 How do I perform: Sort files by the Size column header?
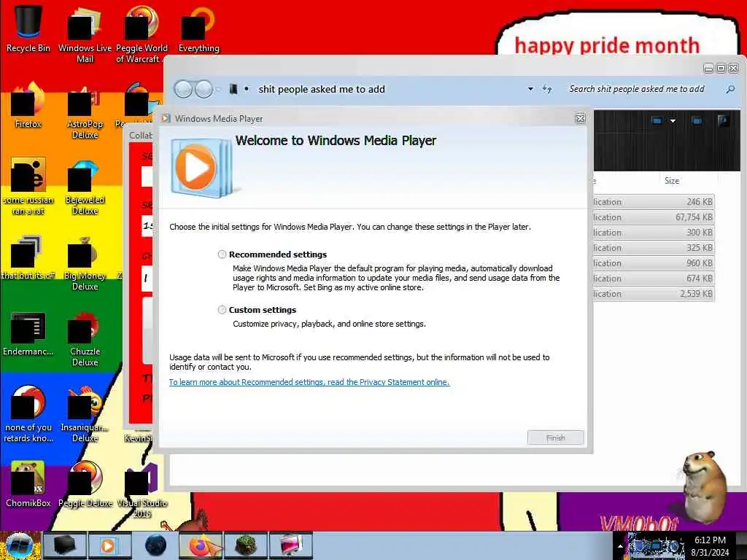(x=672, y=181)
